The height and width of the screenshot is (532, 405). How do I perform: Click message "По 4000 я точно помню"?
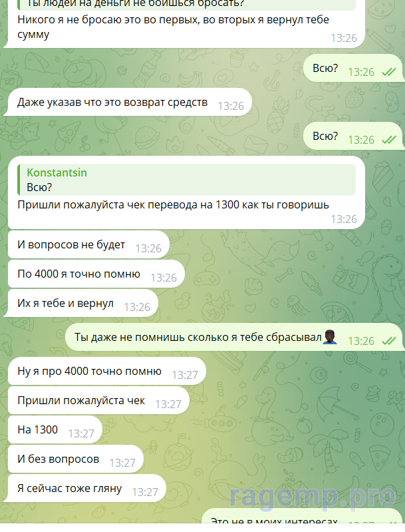click(x=96, y=274)
